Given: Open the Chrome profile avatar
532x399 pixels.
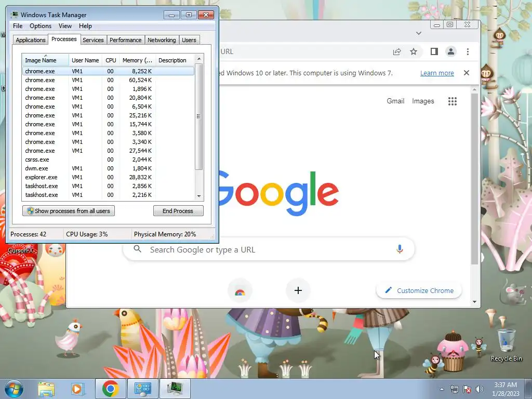Looking at the screenshot, I should (450, 51).
